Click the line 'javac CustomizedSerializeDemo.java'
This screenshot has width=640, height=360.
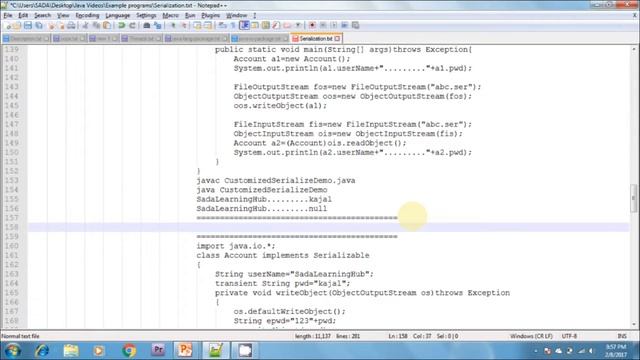(276, 181)
